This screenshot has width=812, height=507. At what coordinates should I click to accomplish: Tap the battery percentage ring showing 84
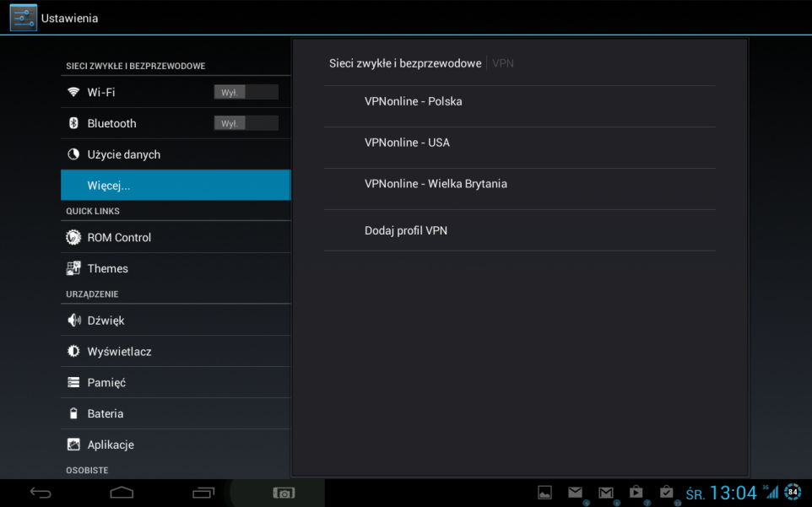click(793, 492)
